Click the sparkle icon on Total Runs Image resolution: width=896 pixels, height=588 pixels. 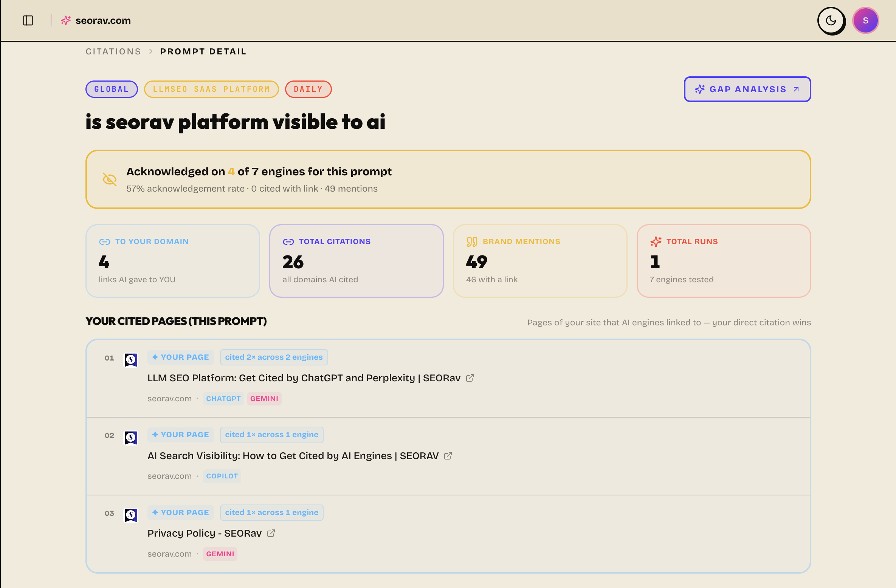[656, 241]
